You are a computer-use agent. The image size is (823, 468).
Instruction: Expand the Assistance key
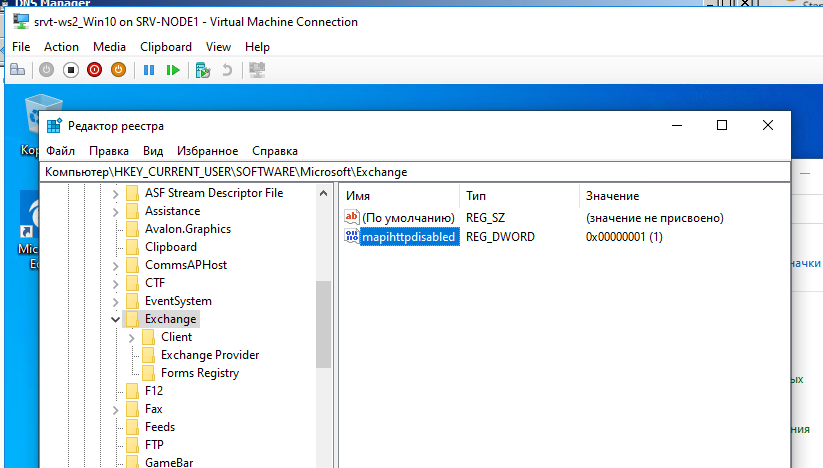[x=115, y=212]
